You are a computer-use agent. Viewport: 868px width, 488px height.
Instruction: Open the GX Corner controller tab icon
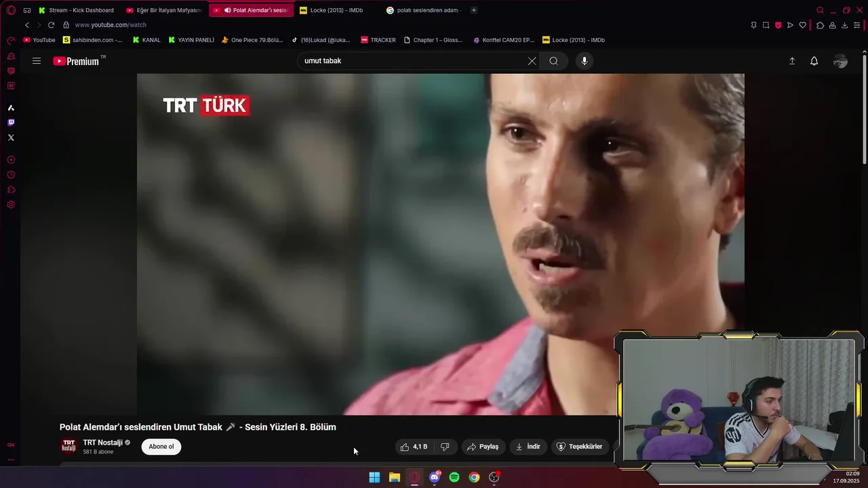coord(27,10)
